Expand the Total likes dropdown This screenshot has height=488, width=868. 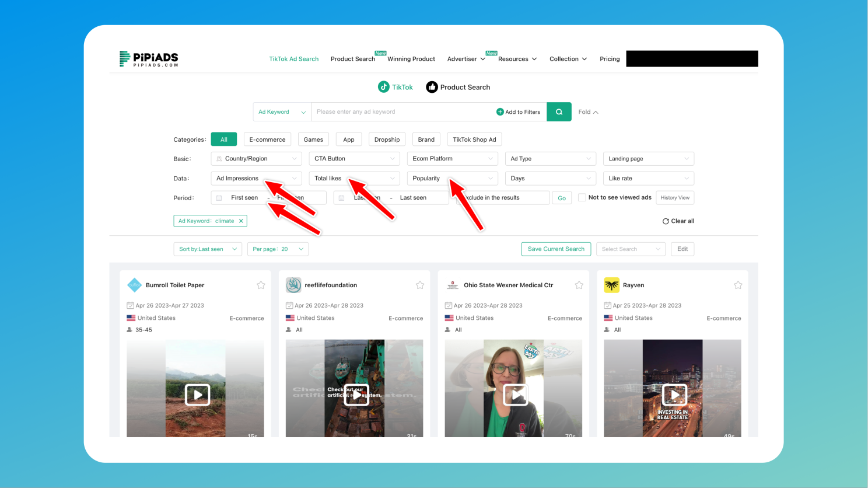(x=355, y=179)
